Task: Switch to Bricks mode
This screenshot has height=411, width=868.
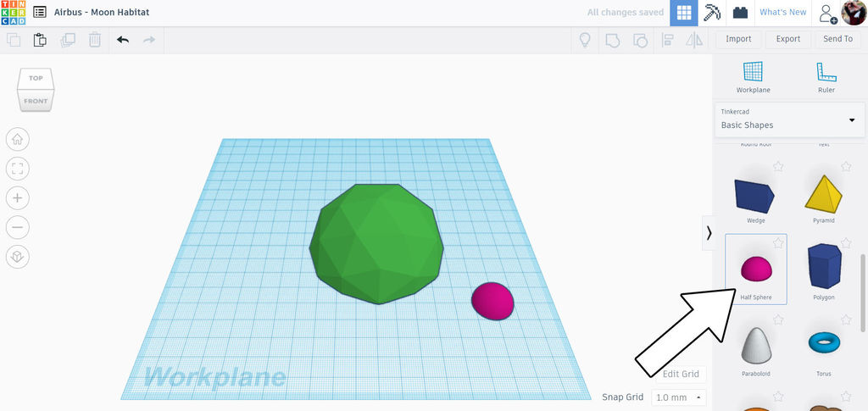Action: (x=740, y=13)
